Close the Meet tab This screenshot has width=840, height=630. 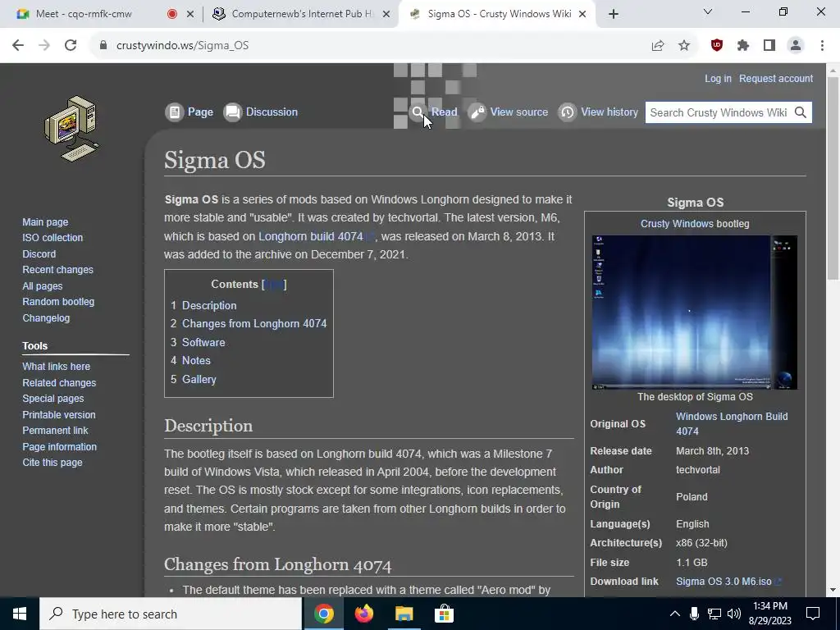coord(190,14)
